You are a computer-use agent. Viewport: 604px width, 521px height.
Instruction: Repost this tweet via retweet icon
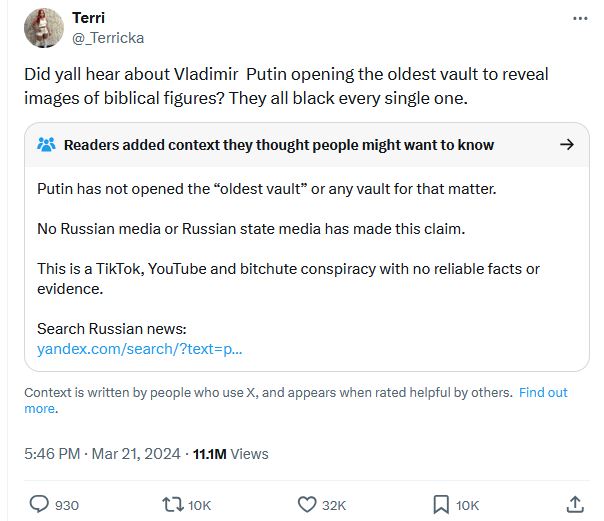point(173,504)
